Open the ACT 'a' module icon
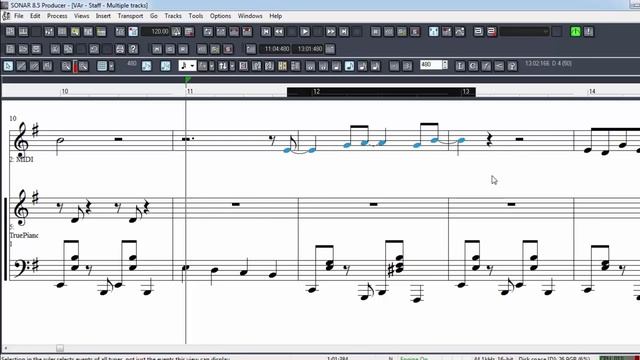This screenshot has width=640, height=360. [478, 31]
